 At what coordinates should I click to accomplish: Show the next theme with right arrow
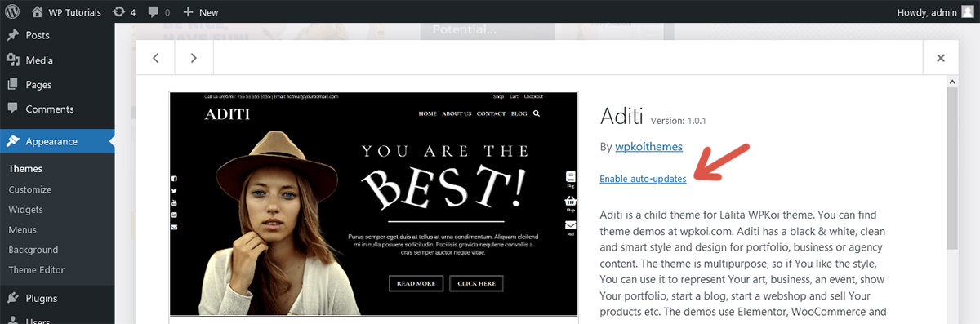pos(194,58)
